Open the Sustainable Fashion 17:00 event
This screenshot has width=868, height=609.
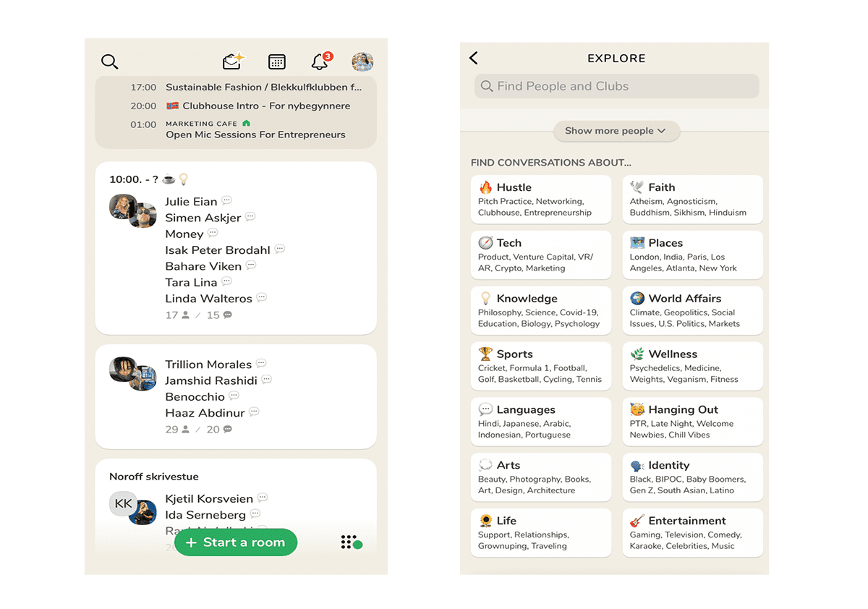click(x=264, y=88)
